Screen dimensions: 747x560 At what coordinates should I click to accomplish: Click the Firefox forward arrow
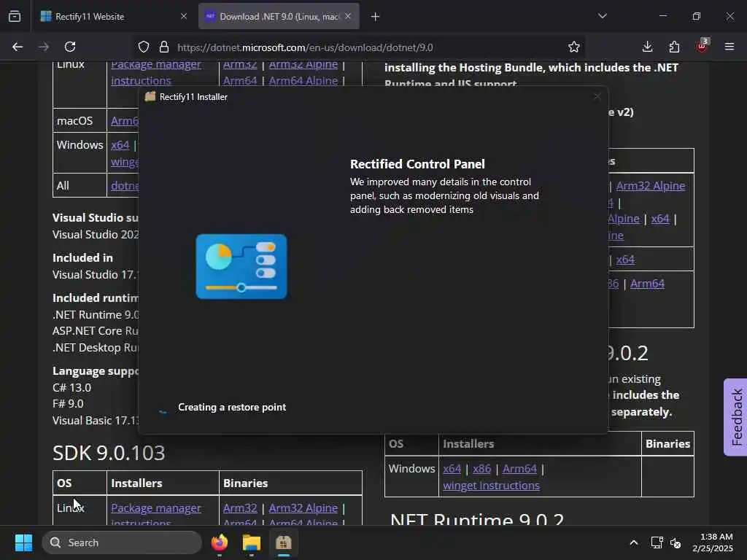[44, 47]
